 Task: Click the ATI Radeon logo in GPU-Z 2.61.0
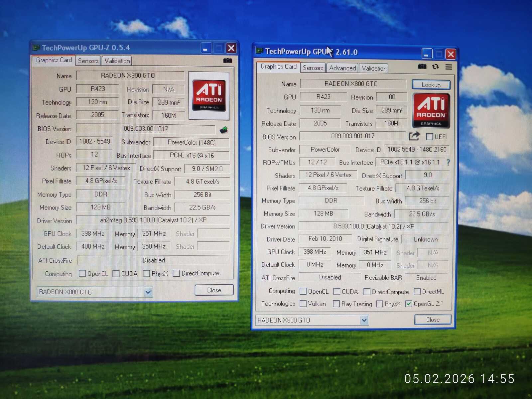coord(431,111)
